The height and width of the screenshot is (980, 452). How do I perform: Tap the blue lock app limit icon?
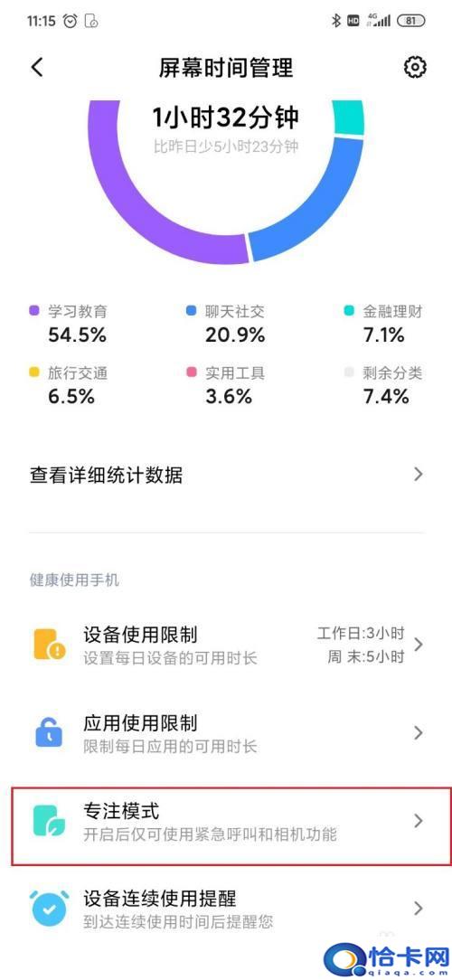click(49, 732)
